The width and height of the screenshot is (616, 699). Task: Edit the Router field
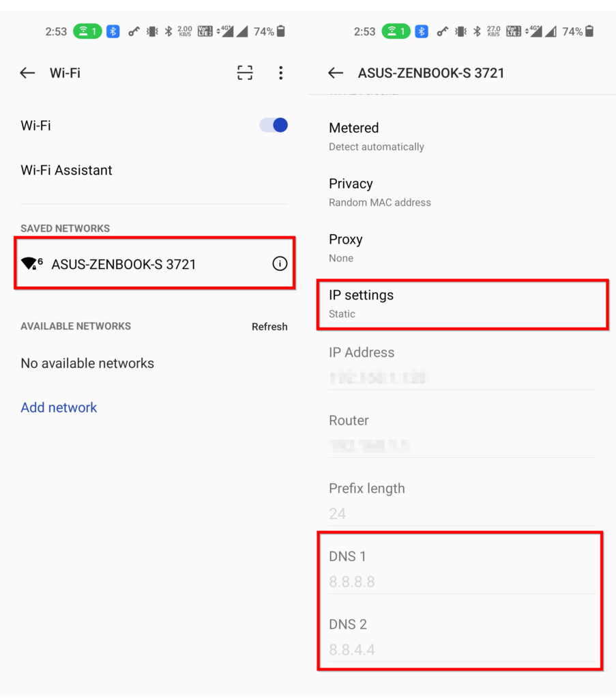[x=463, y=445]
